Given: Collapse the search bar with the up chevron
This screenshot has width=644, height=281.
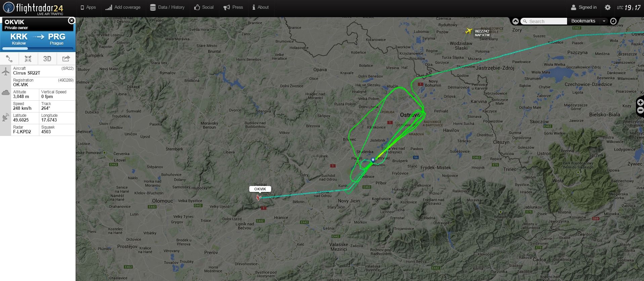Looking at the screenshot, I should click(x=515, y=21).
